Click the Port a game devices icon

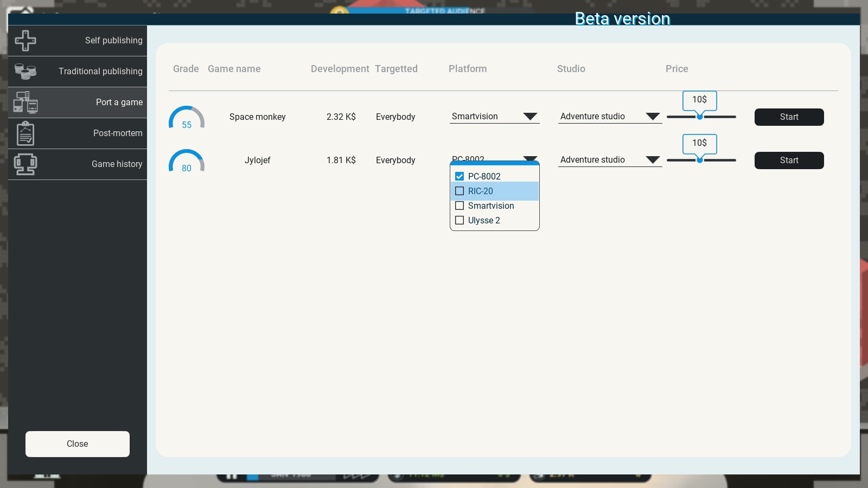[25, 102]
